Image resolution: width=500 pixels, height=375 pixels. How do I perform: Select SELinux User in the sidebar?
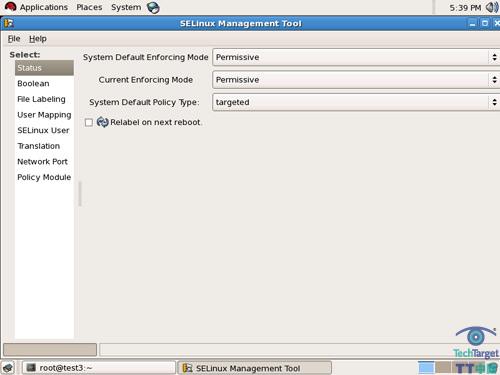44,130
